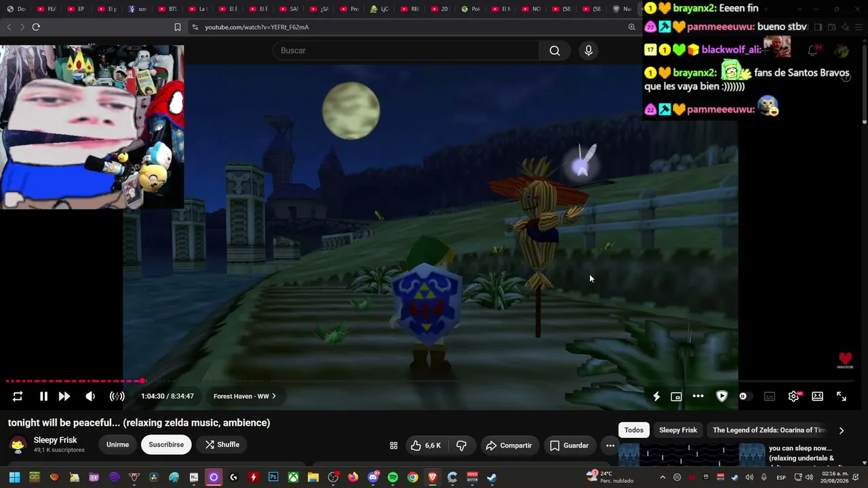
Task: Open the 'you can sleep now...' video title
Action: [802, 453]
